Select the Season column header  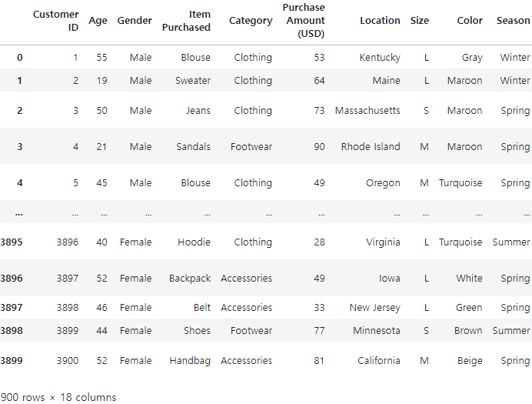(x=513, y=20)
